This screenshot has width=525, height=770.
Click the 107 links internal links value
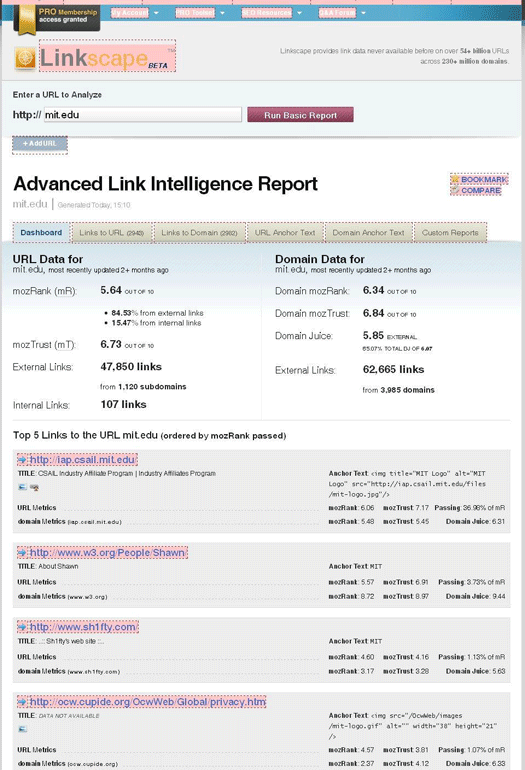tap(123, 405)
